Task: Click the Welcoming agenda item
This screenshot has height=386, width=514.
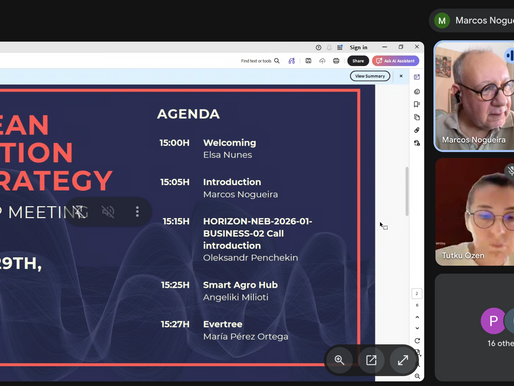Action: [x=230, y=143]
